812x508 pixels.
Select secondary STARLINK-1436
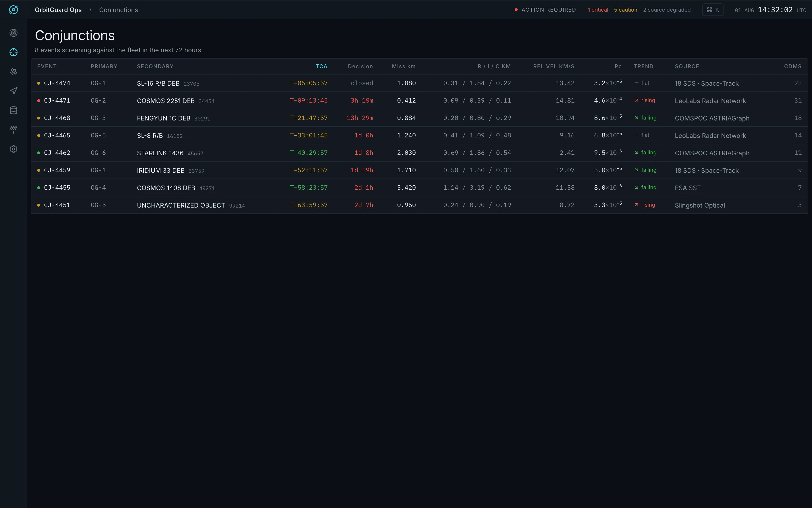tap(160, 153)
